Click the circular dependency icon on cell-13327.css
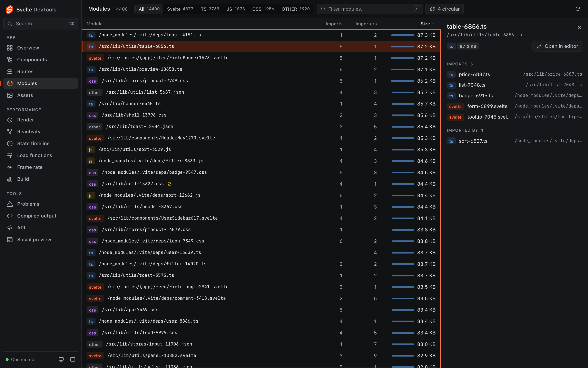Screen dimensions: 588x368 click(x=169, y=184)
